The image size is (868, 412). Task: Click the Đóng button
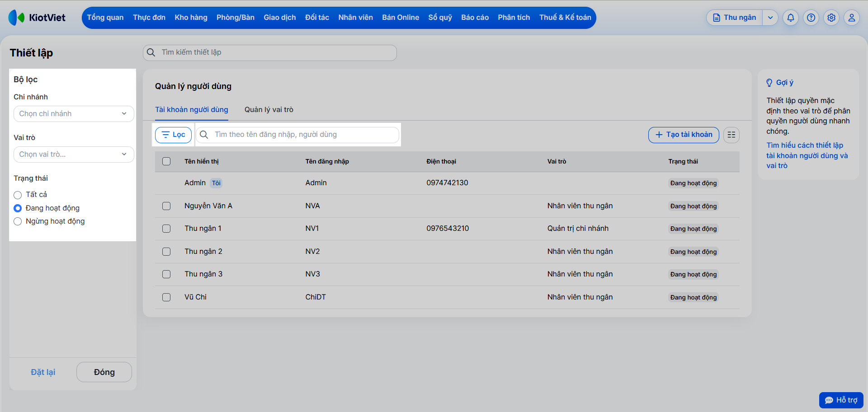pos(104,372)
